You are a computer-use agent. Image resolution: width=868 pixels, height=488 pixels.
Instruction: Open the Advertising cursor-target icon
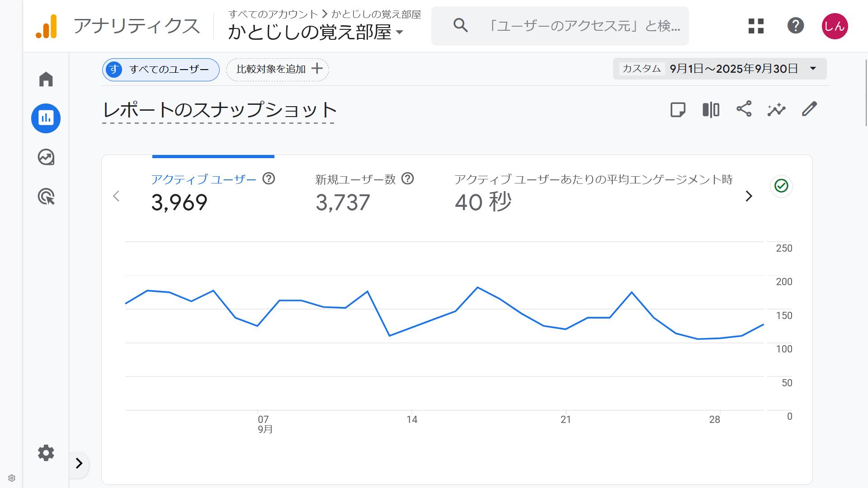point(46,197)
